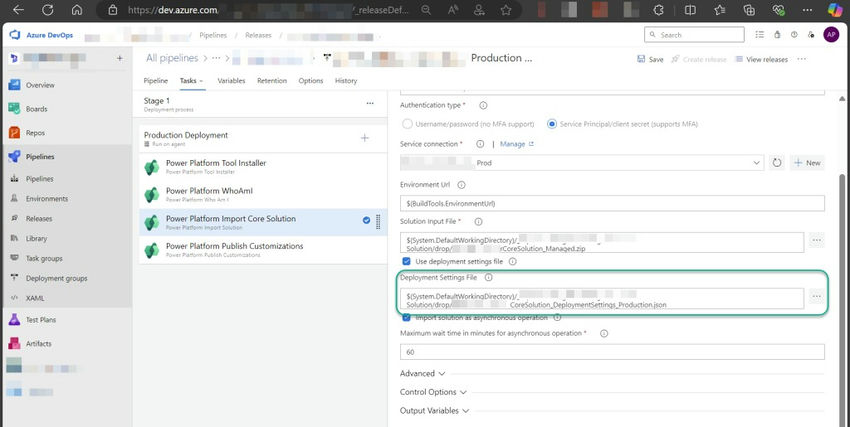The image size is (850, 427).
Task: Add page to browser favorites star
Action: click(506, 10)
